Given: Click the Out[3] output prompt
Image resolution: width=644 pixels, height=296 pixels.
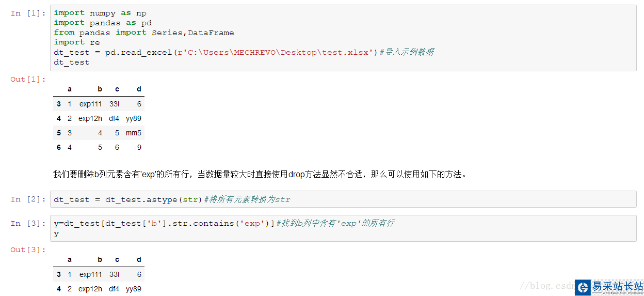Looking at the screenshot, I should [28, 250].
